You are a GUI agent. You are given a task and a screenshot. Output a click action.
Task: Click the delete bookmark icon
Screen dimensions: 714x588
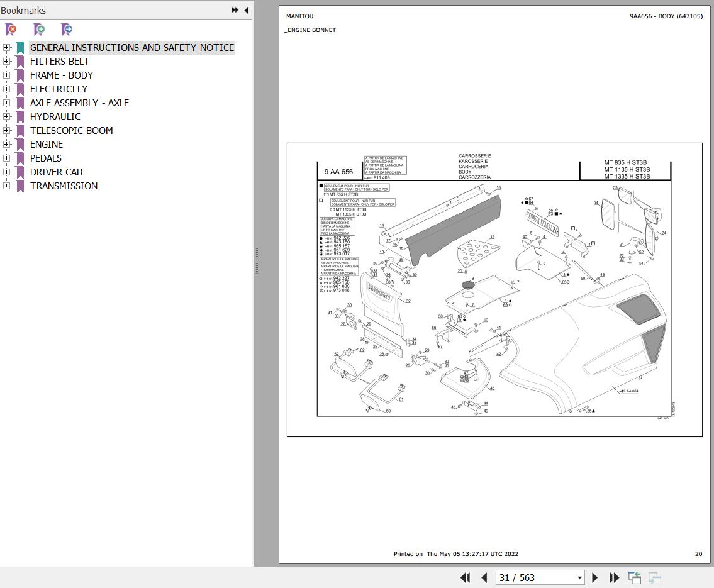pyautogui.click(x=11, y=30)
